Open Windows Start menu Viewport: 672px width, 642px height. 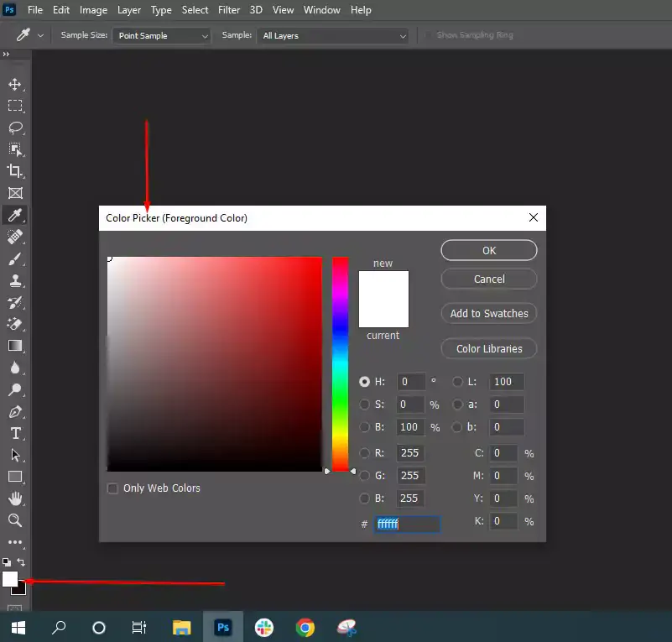[x=18, y=628]
